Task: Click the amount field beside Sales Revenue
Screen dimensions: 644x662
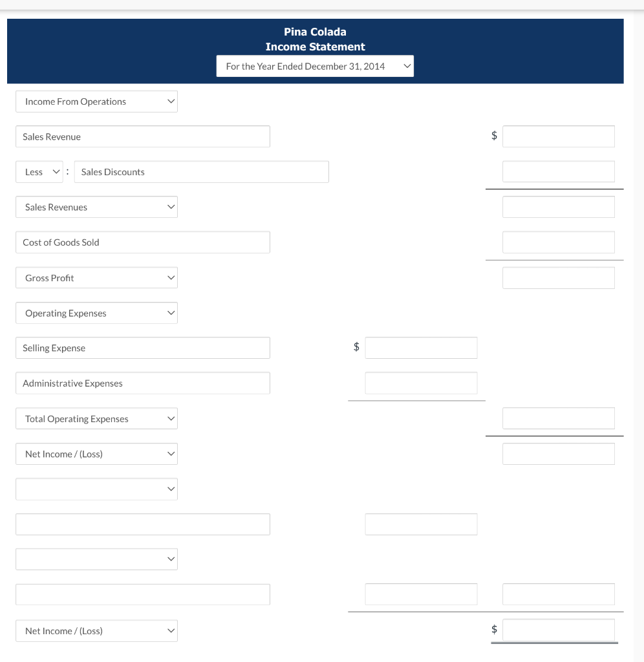Action: [558, 136]
